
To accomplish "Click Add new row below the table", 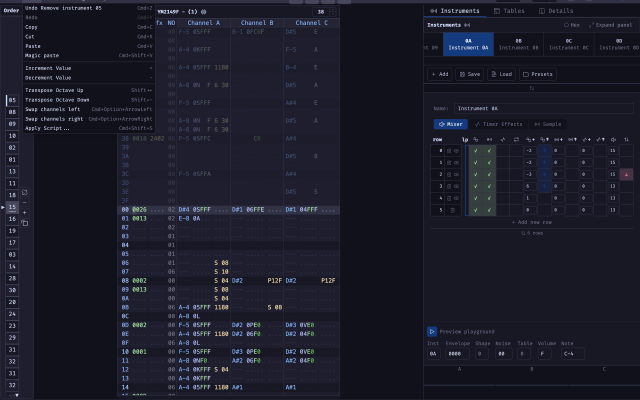I will (x=531, y=222).
